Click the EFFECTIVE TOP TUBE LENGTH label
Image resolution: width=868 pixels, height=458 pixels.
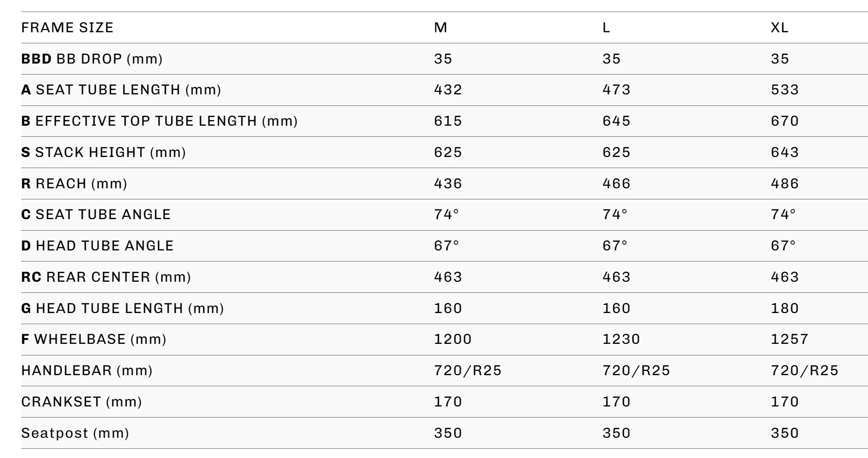tap(159, 121)
